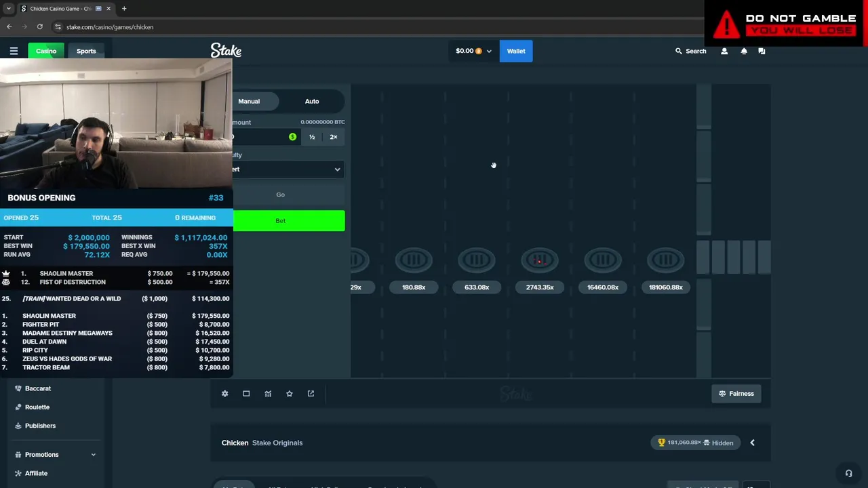Viewport: 868px width, 488px height.
Task: Switch to the Sports section
Action: click(86, 51)
